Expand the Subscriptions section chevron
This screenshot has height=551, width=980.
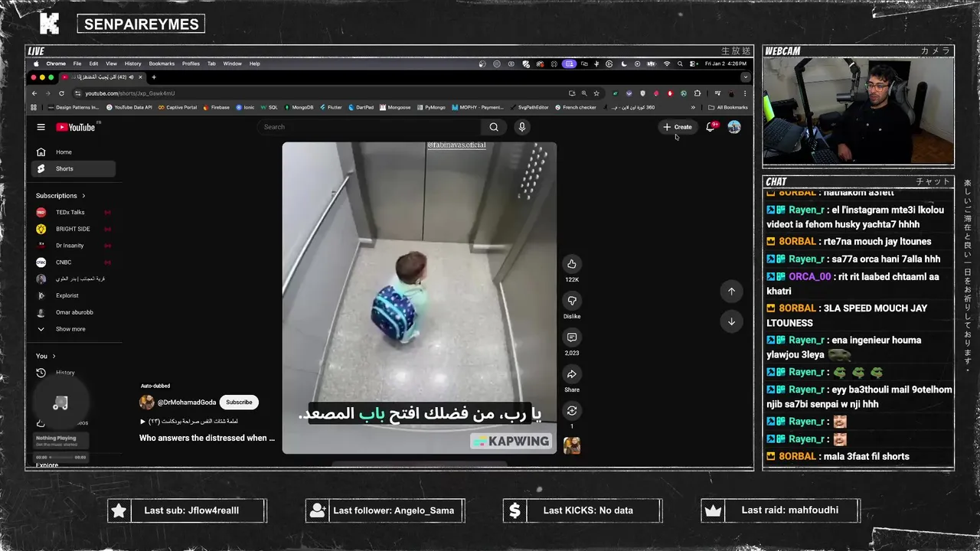(83, 196)
